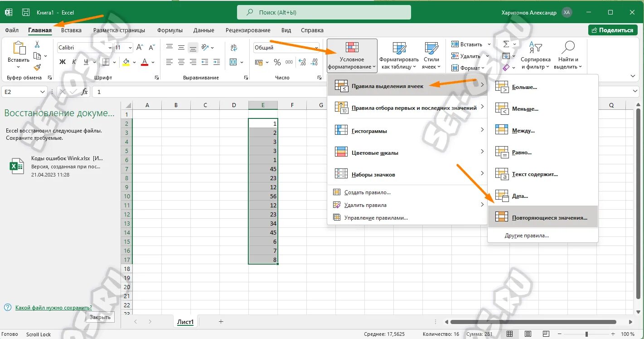
Task: Toggle bottom vertical alignment
Action: 193,48
